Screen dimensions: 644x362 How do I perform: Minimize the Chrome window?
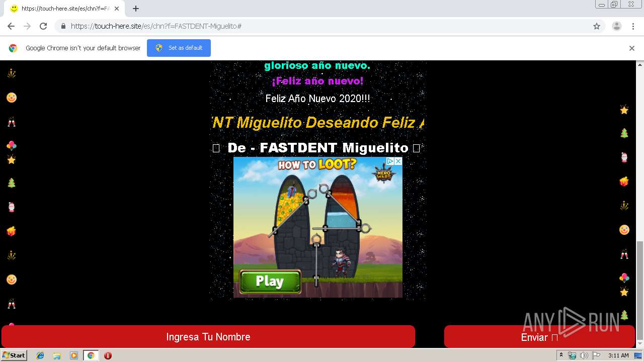602,5
